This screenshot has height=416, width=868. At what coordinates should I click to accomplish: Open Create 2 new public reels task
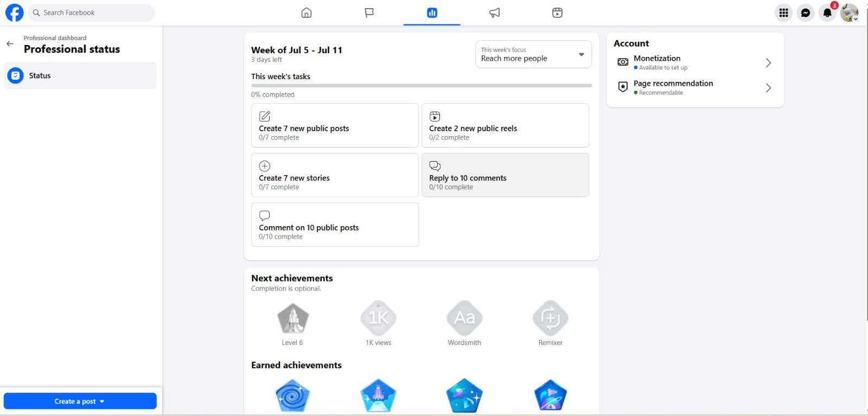click(x=505, y=125)
